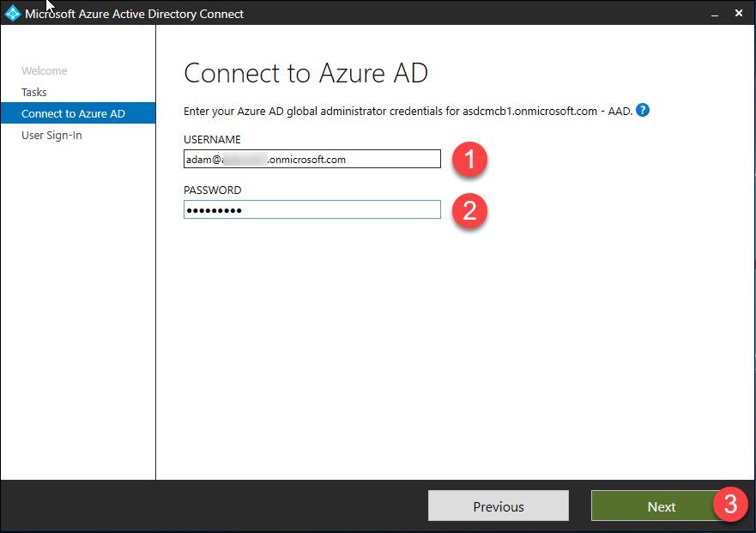Open the User Sign-In step

click(51, 135)
